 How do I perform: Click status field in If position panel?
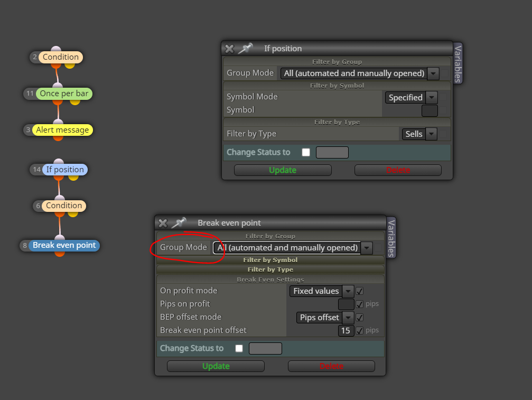[x=332, y=152]
